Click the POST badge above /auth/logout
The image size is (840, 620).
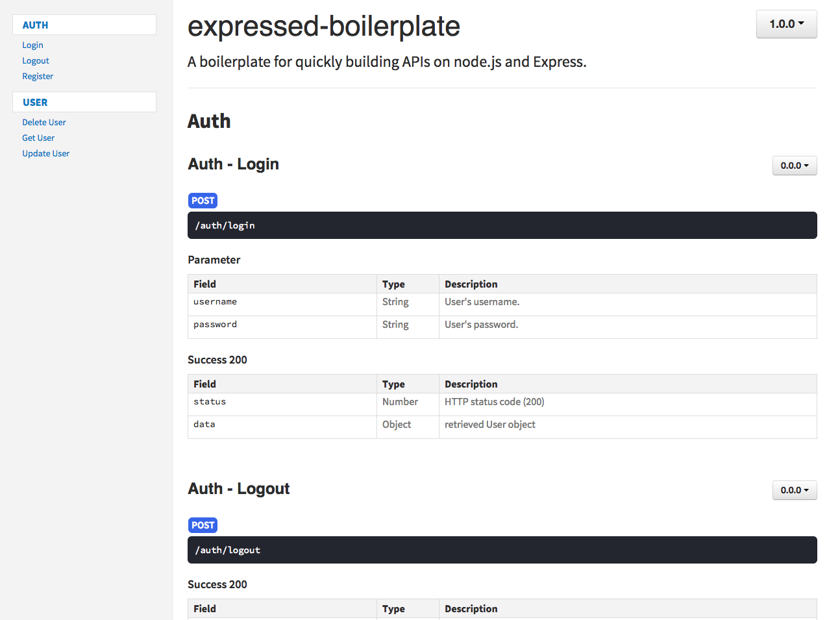[203, 525]
